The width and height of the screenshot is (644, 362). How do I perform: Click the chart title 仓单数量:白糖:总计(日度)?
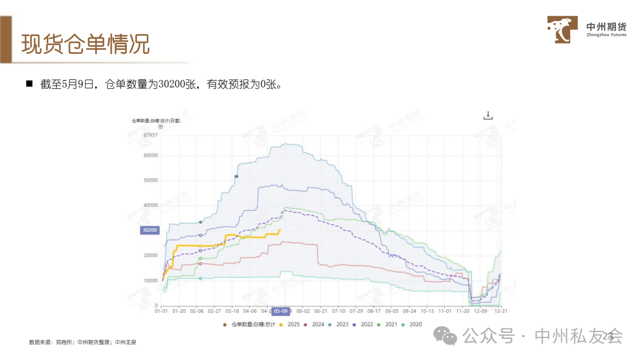[x=155, y=121]
